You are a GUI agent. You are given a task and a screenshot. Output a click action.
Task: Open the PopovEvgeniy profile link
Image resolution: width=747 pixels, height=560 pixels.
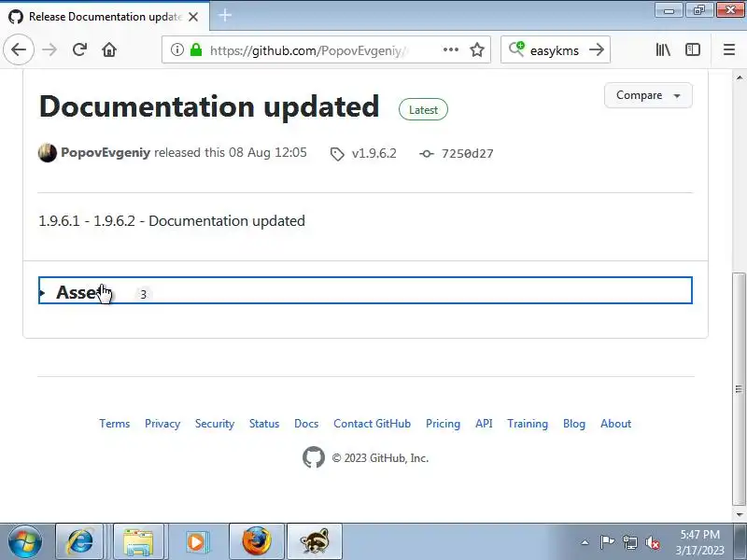(106, 153)
